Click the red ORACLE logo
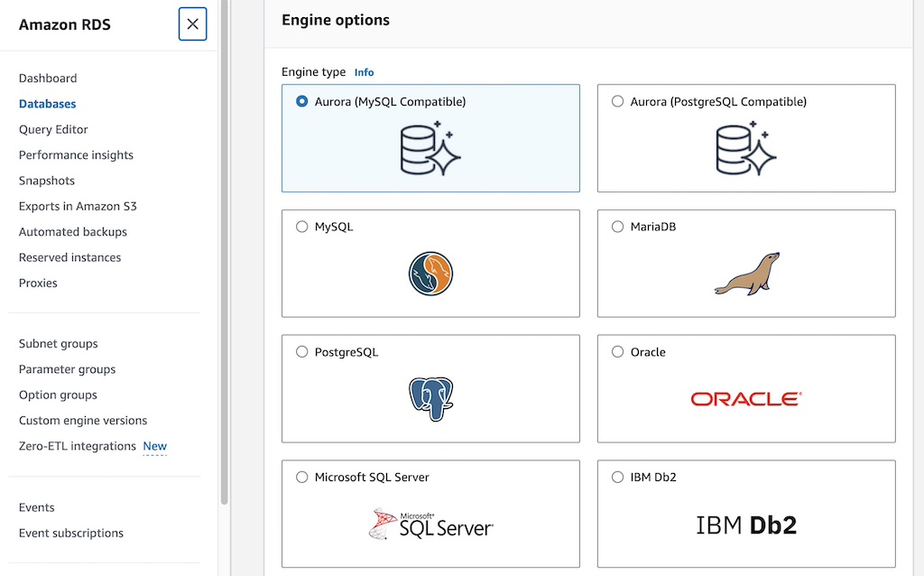Screen dimensions: 924x576 746,399
